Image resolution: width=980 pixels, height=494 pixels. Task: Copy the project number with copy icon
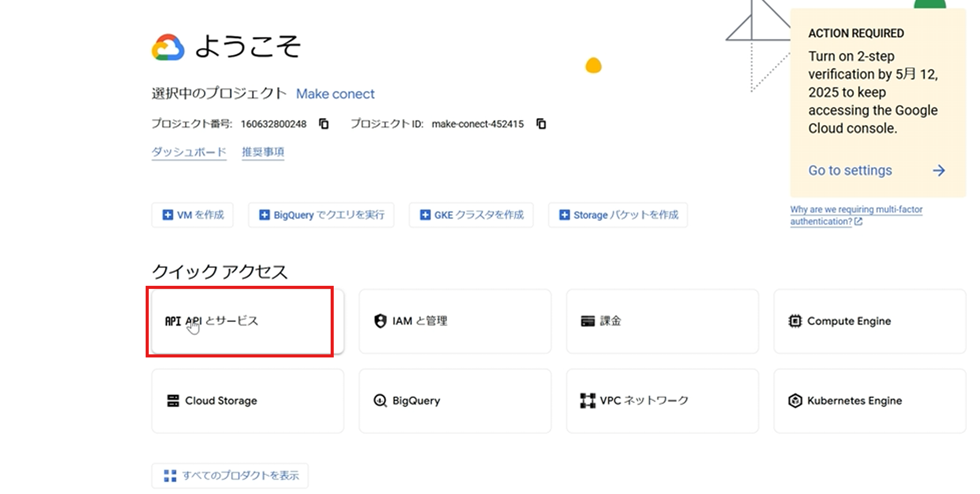[324, 124]
